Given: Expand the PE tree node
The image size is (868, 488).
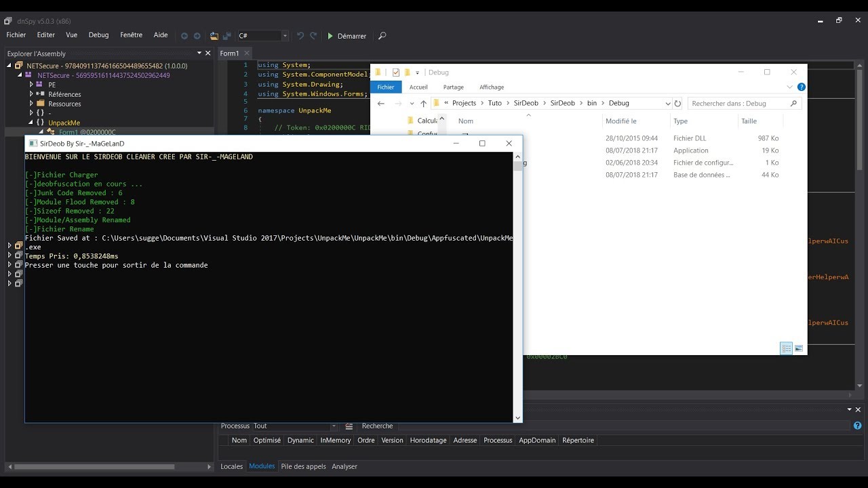Looking at the screenshot, I should click(x=31, y=85).
